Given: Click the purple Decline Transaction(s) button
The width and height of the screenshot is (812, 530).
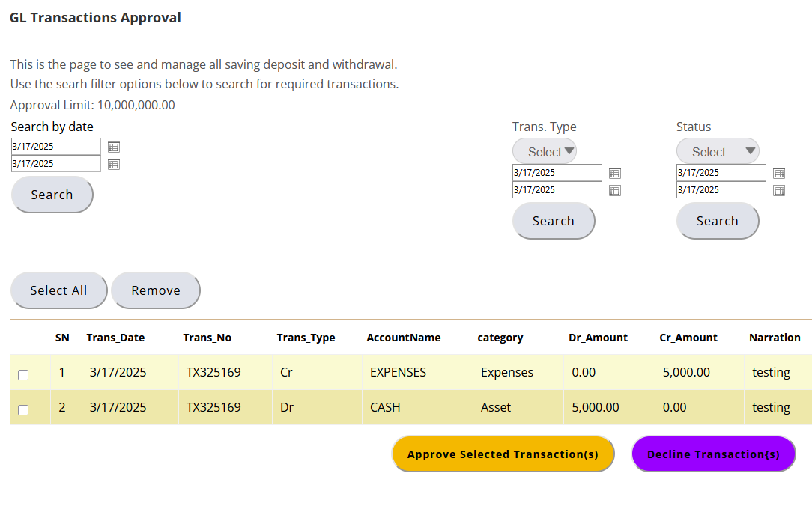Looking at the screenshot, I should [x=713, y=454].
